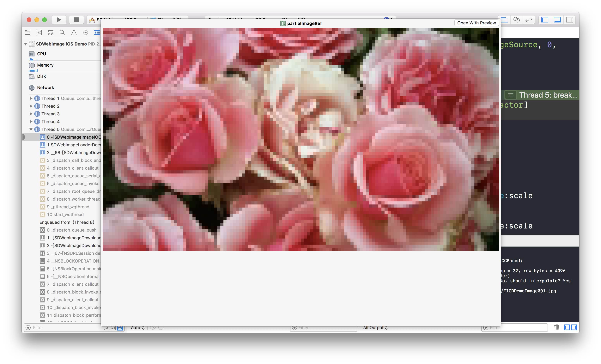Stop the running app
601x364 pixels.
76,20
